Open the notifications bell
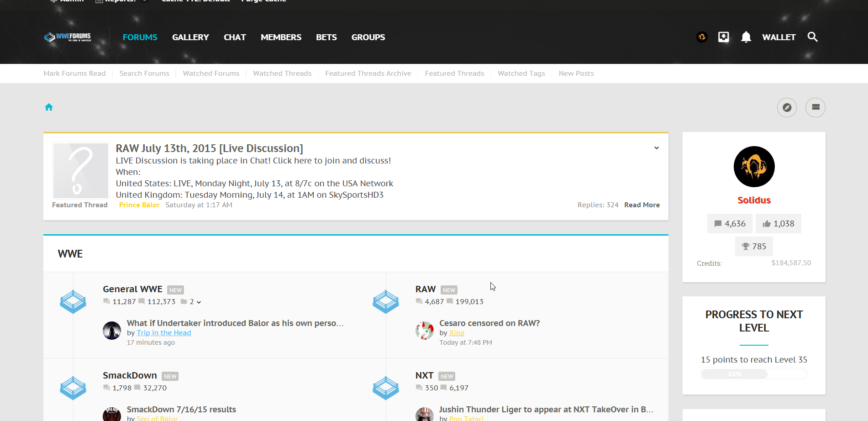 point(746,37)
